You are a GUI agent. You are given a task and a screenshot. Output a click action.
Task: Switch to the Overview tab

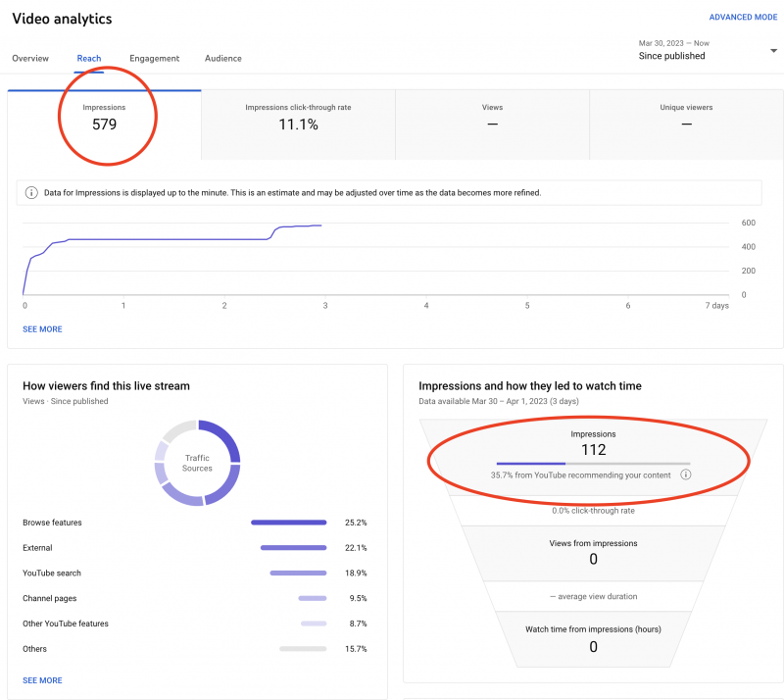click(x=30, y=59)
